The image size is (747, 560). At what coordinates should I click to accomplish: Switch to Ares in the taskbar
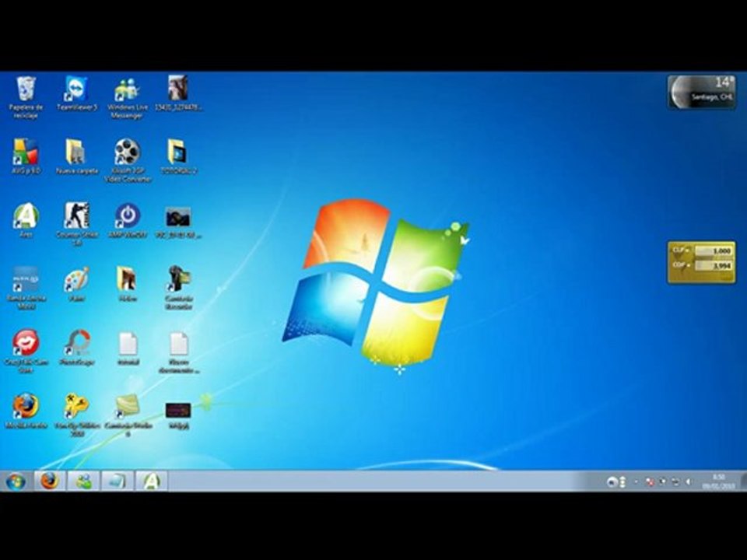coord(152,481)
